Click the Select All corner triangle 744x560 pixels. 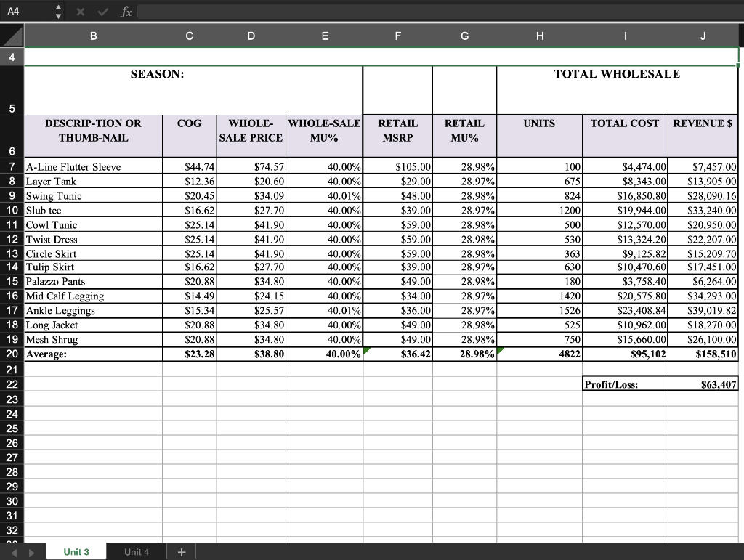click(x=12, y=35)
